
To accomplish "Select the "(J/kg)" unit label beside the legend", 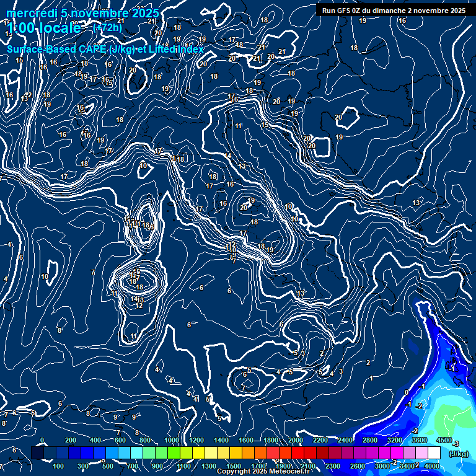I will pos(459,454).
